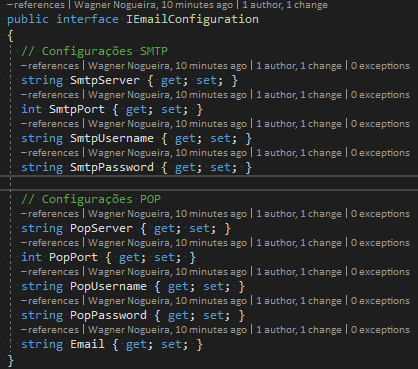Click 'Wagner Nogueira' CodeLens above SmtpServer
The image size is (418, 369).
(167, 66)
